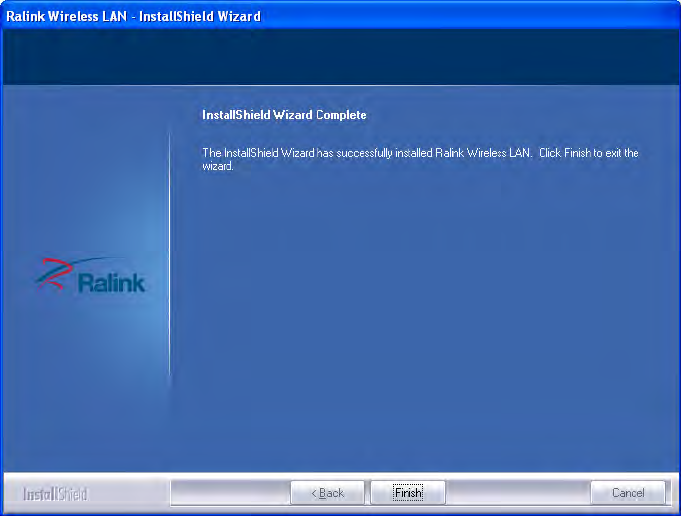The height and width of the screenshot is (516, 681).
Task: Click the Finish button to exit wizard
Action: 408,493
